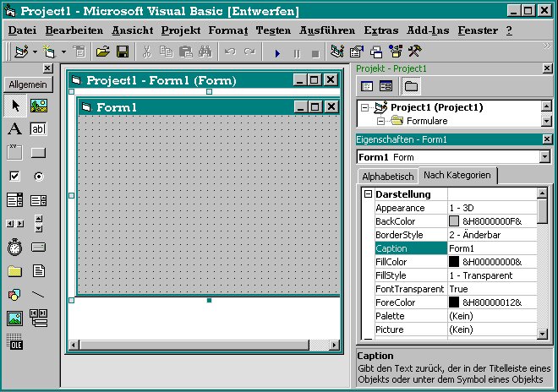
Task: Click the Caption value field Form1
Action: point(492,248)
